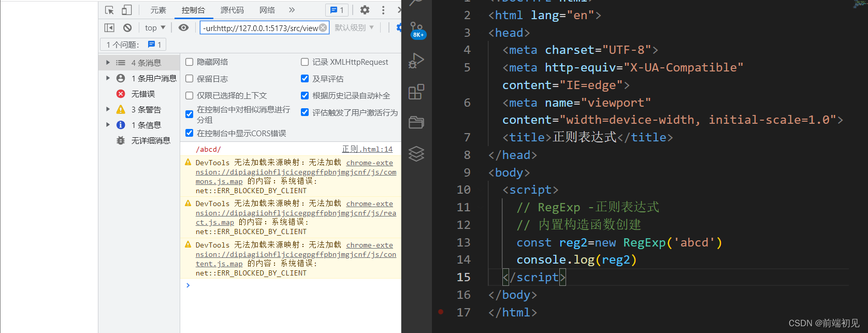This screenshot has height=333, width=868.
Task: Enable 仅限已选择的上下文 checkbox
Action: click(190, 95)
